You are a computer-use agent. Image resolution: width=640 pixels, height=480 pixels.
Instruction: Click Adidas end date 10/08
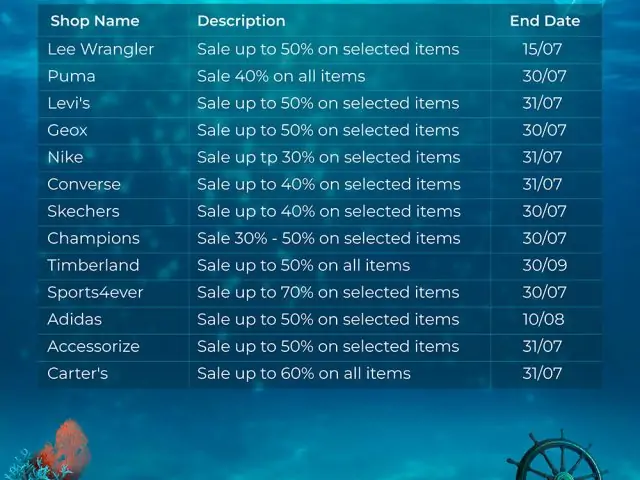(543, 320)
